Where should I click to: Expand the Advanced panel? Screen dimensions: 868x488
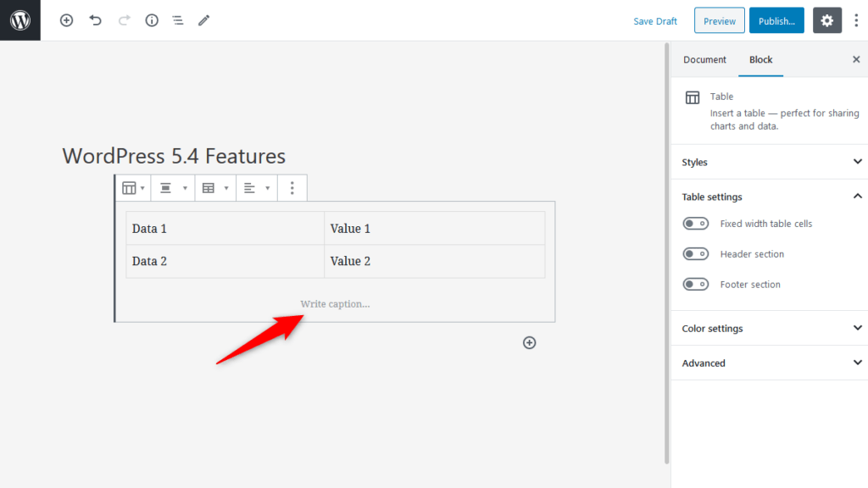(x=770, y=363)
